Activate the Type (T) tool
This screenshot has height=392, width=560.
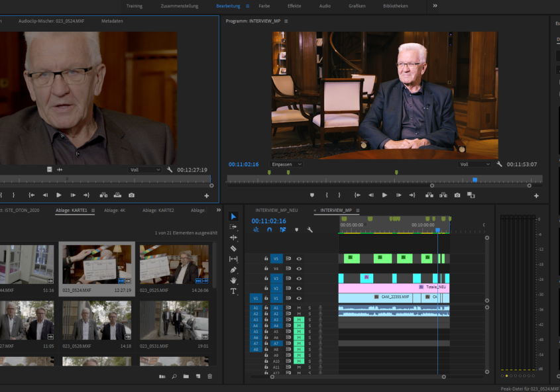pos(233,291)
